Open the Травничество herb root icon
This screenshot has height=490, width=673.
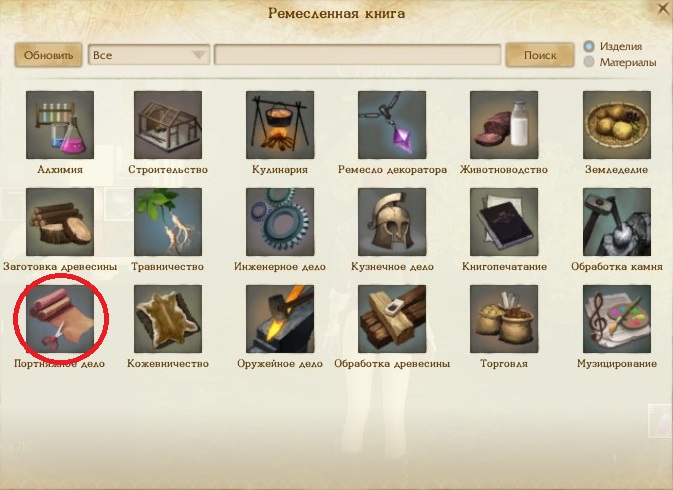point(168,222)
